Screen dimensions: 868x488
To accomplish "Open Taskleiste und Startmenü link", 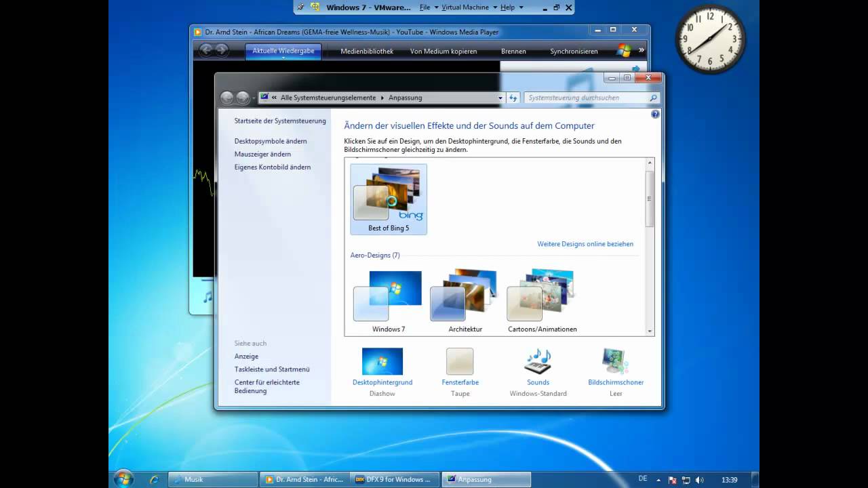I will point(272,369).
